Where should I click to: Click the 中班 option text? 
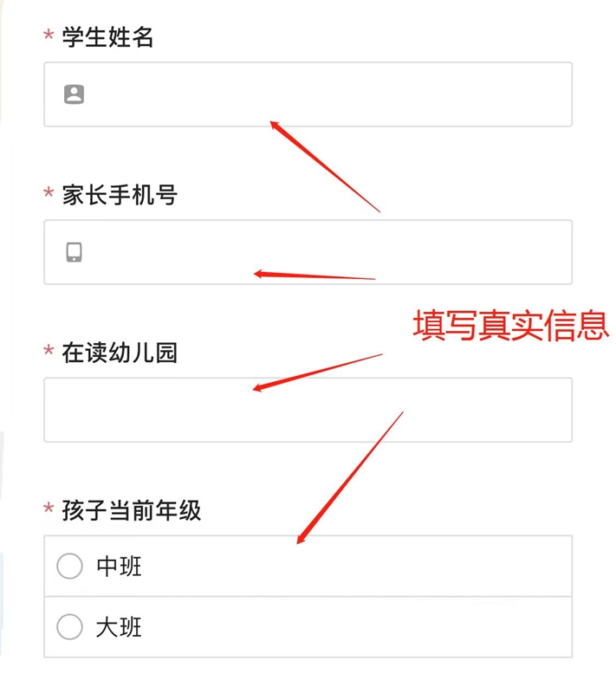[119, 567]
